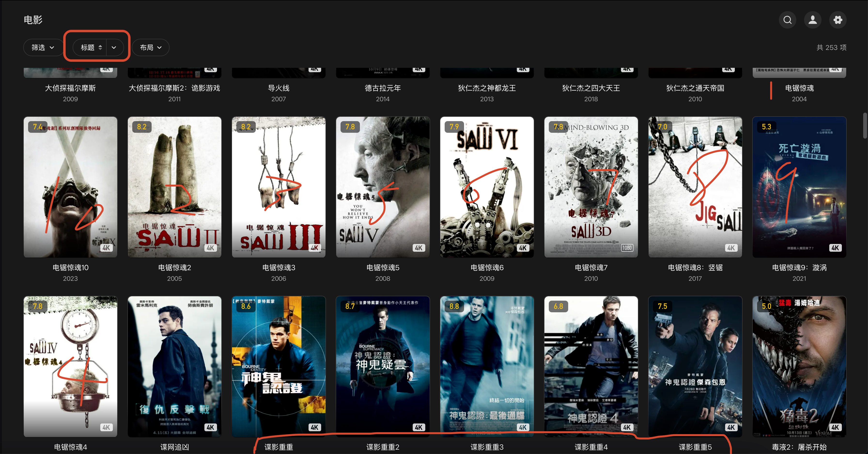
Task: Open the 谍影重重2 poster
Action: [x=383, y=367]
